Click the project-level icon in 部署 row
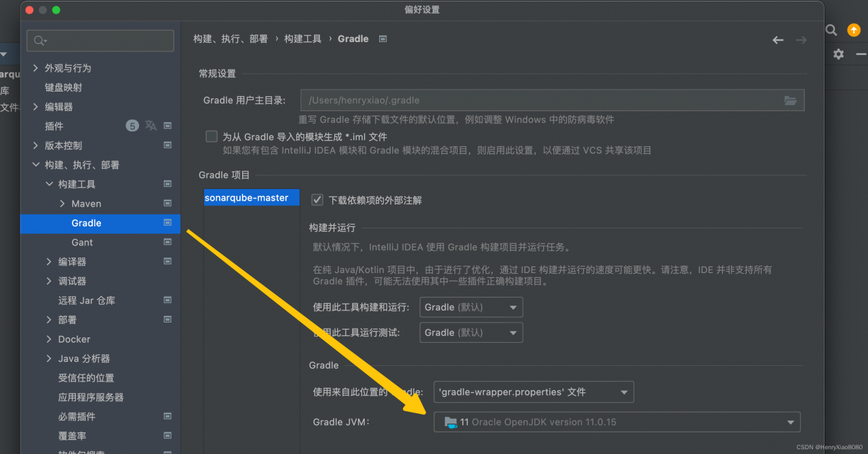 [x=167, y=320]
